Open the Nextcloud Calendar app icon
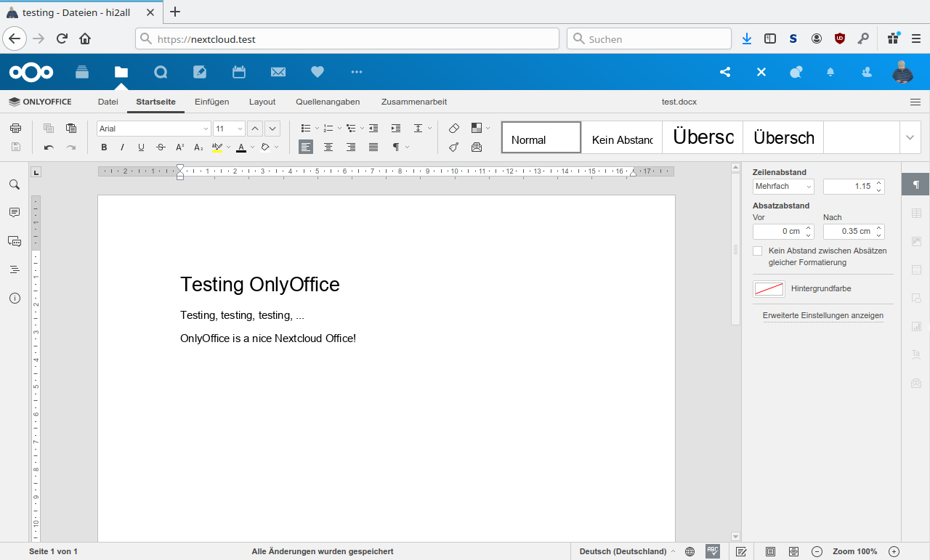 [x=239, y=72]
